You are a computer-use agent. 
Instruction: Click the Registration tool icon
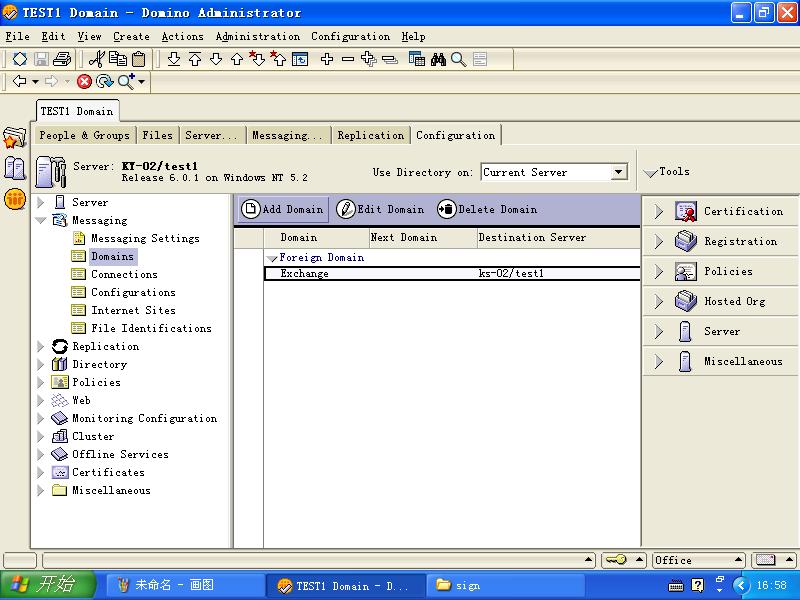(686, 241)
